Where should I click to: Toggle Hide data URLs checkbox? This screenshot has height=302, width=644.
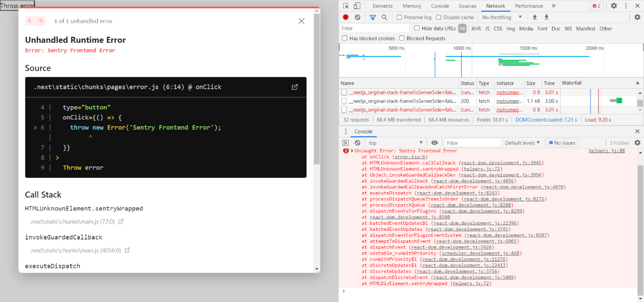pos(417,28)
